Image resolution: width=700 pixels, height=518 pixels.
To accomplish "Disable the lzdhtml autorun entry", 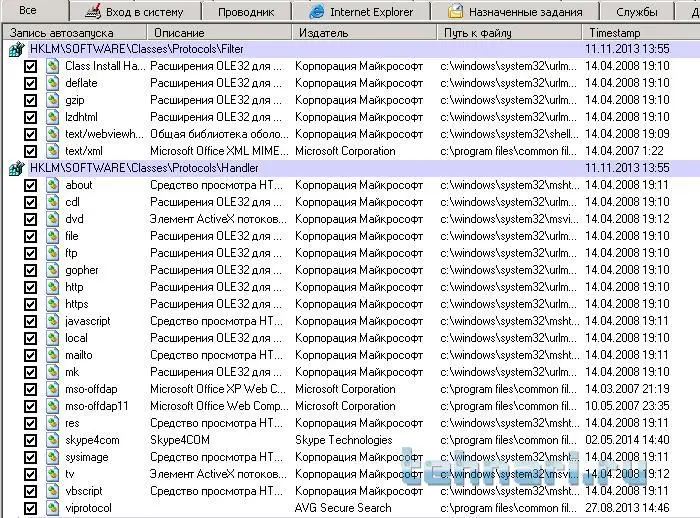I will coord(30,117).
